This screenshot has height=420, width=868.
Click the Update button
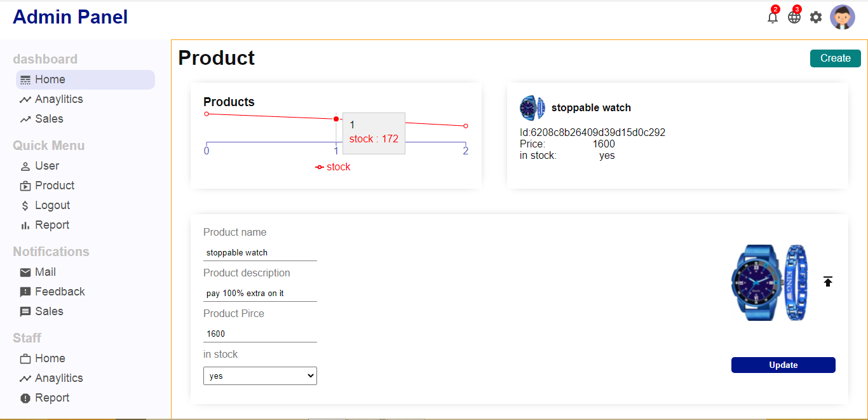coord(783,365)
